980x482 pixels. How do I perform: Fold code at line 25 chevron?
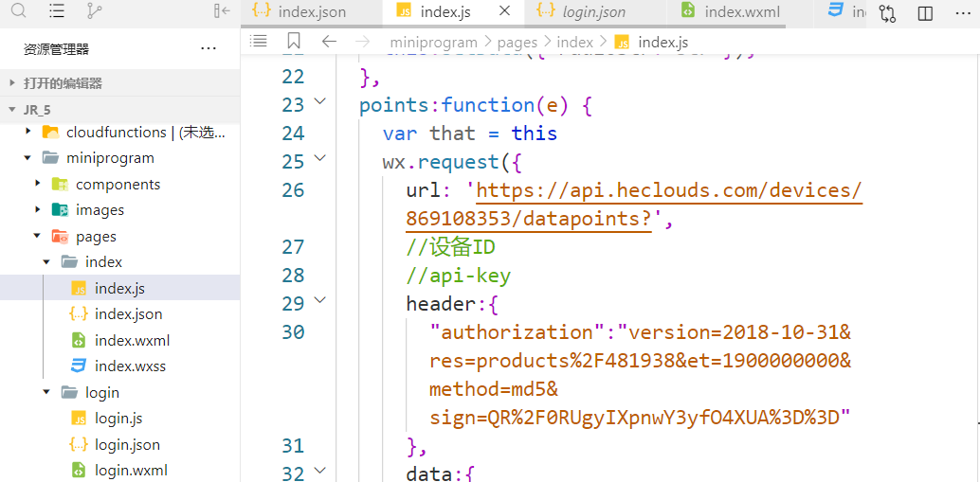click(x=320, y=158)
